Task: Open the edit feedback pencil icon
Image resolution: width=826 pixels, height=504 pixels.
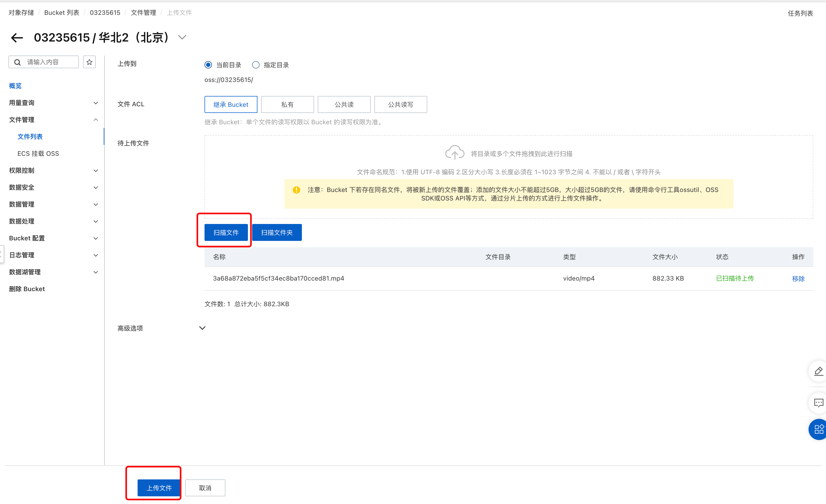Action: click(x=818, y=371)
